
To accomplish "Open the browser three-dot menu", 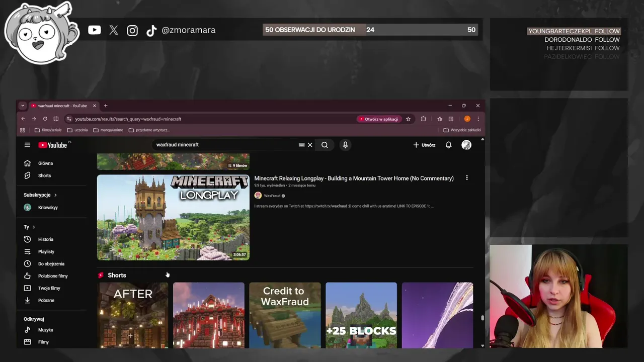I will 478,119.
